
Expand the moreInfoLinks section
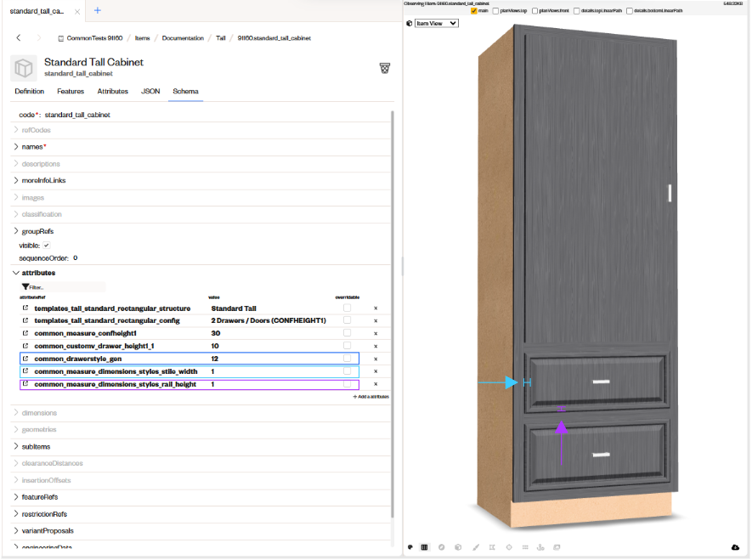pos(16,180)
